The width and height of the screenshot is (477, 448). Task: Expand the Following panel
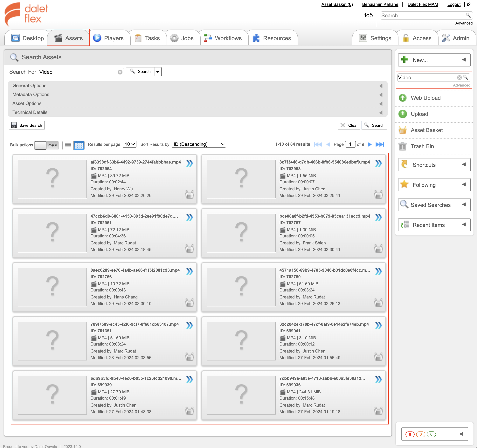tap(434, 185)
